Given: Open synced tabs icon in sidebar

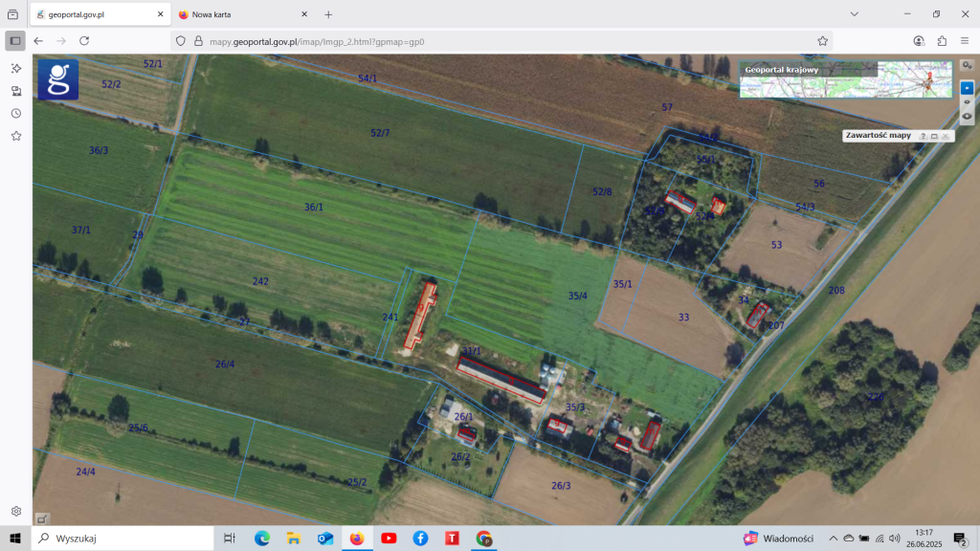Looking at the screenshot, I should point(16,91).
